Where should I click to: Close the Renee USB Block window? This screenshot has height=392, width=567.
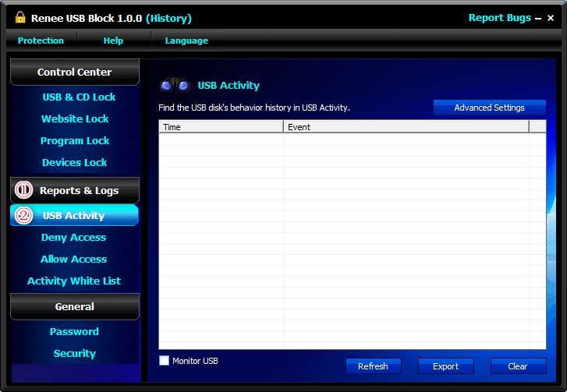551,18
